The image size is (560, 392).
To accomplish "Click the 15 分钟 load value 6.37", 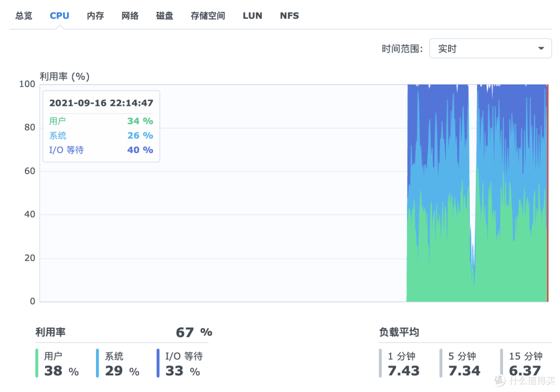I will point(525,371).
